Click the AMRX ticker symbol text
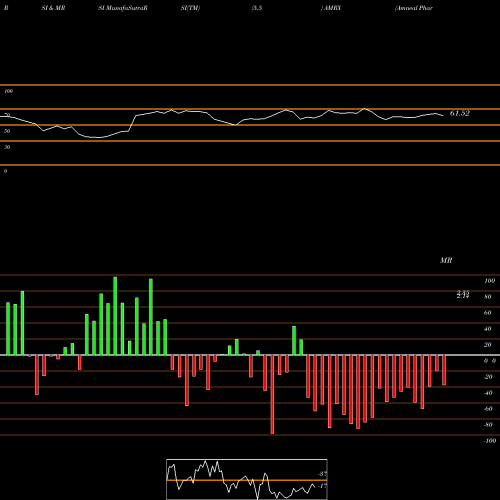 [331, 8]
